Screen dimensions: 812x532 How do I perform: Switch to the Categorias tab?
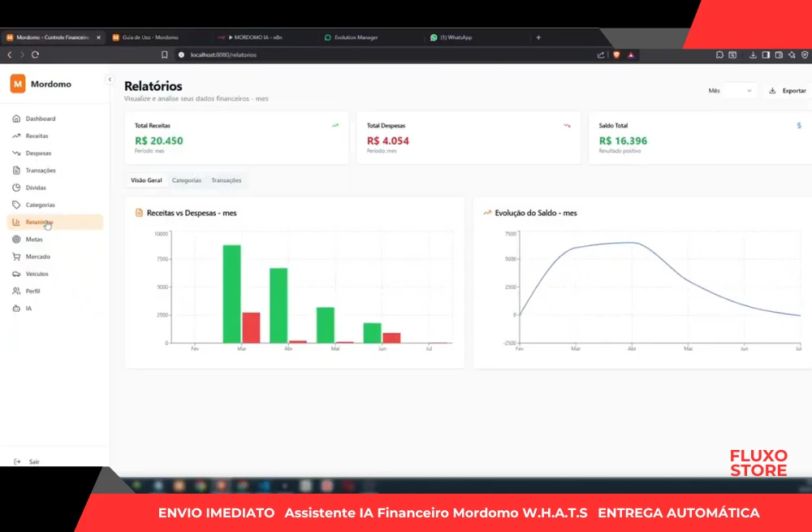tap(187, 180)
